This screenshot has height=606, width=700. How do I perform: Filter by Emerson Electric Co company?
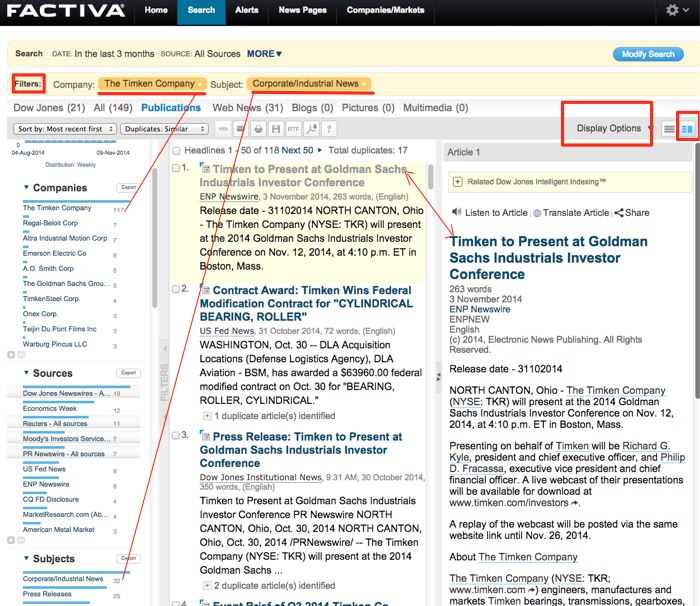point(54,253)
